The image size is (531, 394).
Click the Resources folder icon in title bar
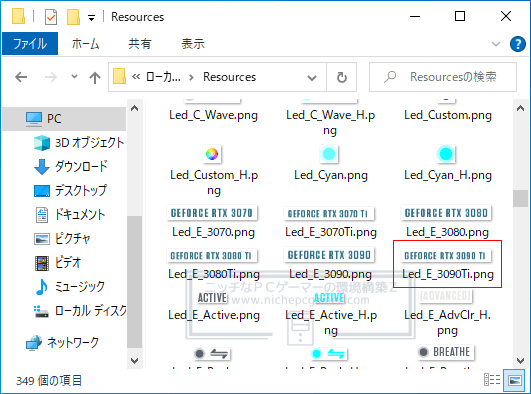[18, 17]
